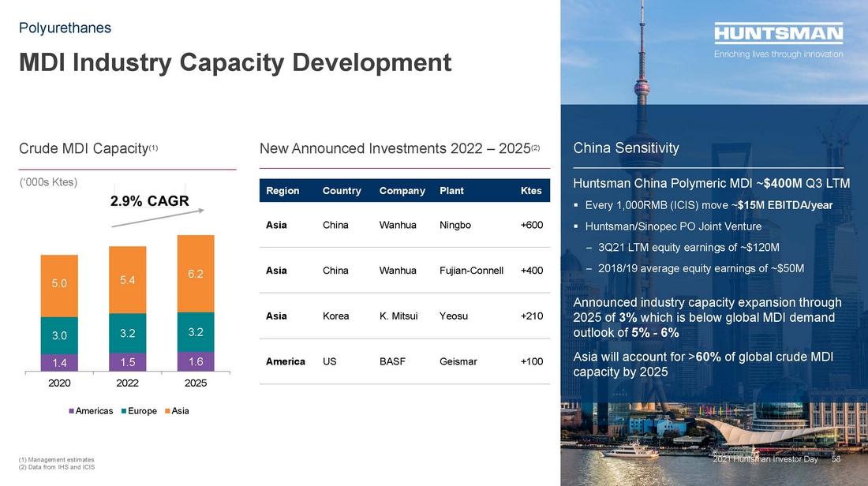Select the orange Asia legend swatch
This screenshot has height=486, width=868.
(167, 411)
